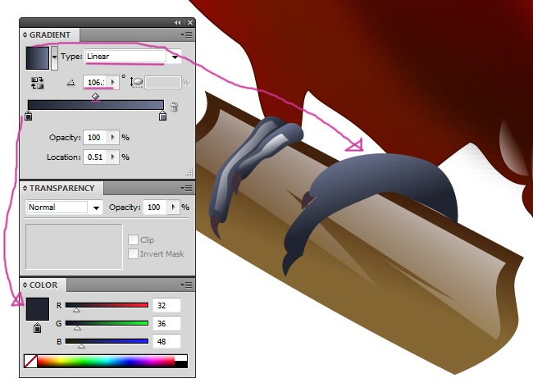
Task: Open the Location value arrow button
Action: [x=113, y=157]
